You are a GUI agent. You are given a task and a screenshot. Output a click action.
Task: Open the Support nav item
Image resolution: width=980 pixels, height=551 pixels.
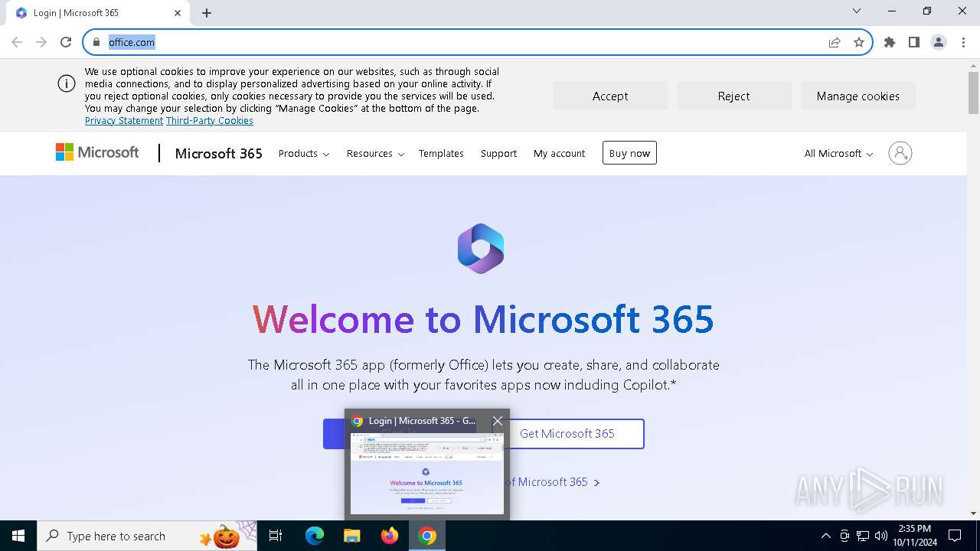(499, 153)
